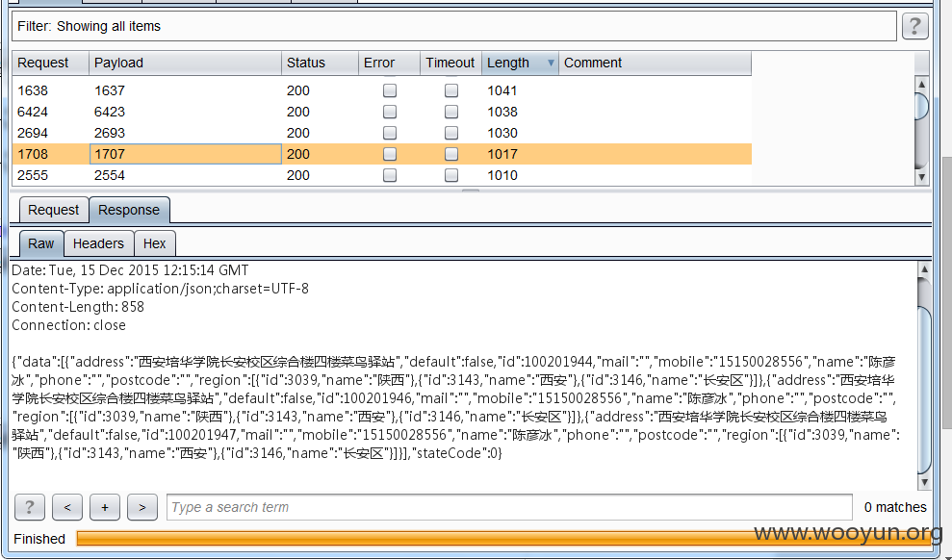
Task: Toggle Timeout checkbox for request 1708
Action: 451,154
